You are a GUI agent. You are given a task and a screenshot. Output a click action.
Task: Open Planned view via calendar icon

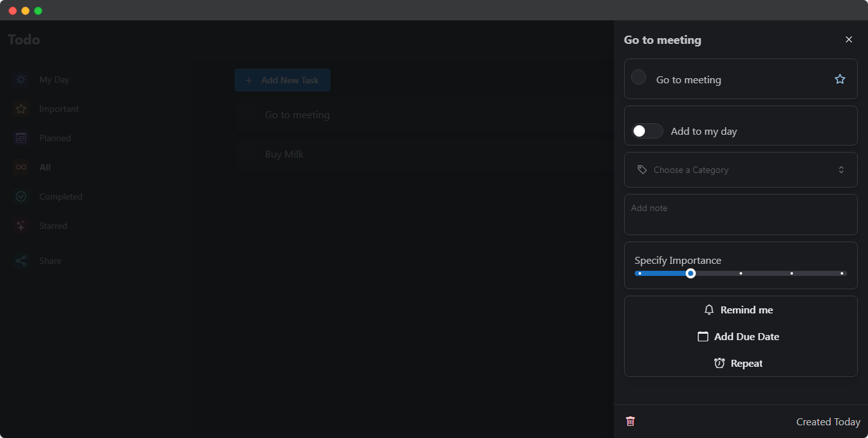[21, 138]
